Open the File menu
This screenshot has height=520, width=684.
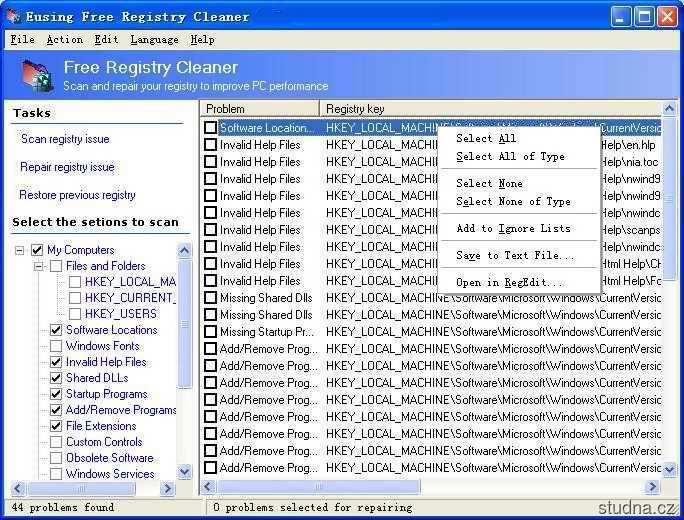click(x=22, y=39)
